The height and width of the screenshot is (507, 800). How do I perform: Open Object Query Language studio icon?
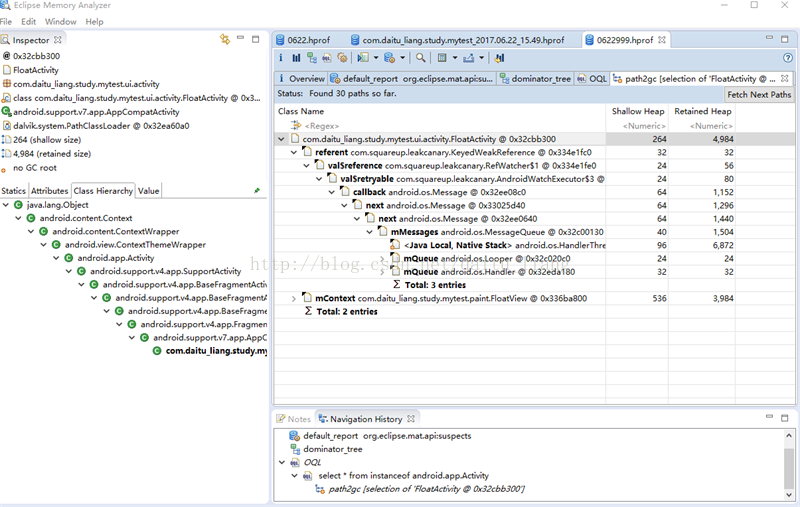point(327,58)
